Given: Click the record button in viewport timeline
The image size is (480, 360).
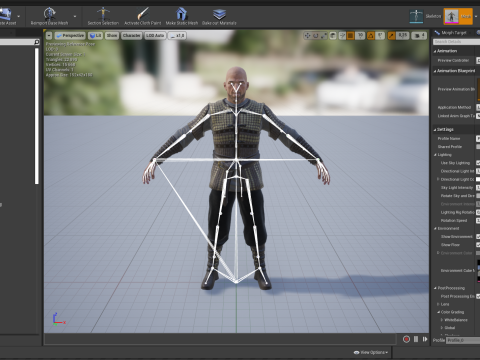Looking at the screenshot, I should (406, 339).
